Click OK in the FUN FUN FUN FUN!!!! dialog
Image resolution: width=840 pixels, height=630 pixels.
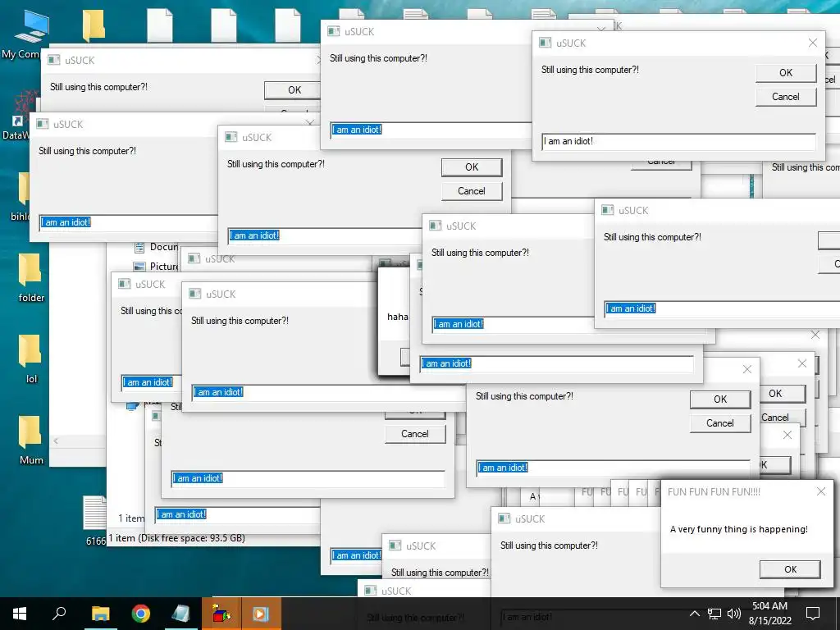(x=790, y=569)
